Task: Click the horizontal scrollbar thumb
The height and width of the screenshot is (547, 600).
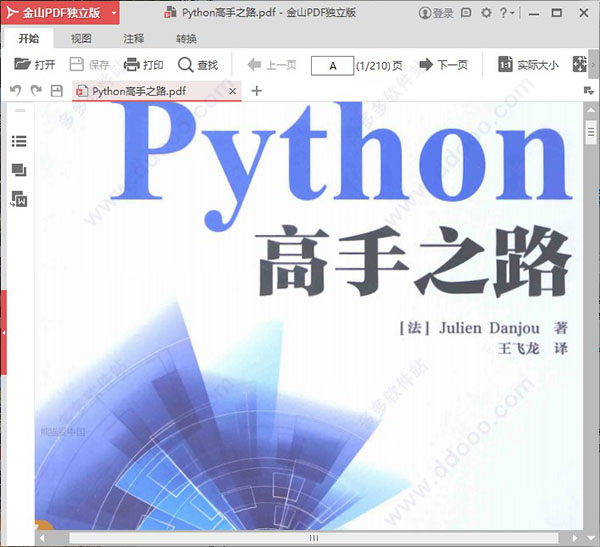Action: 313,538
